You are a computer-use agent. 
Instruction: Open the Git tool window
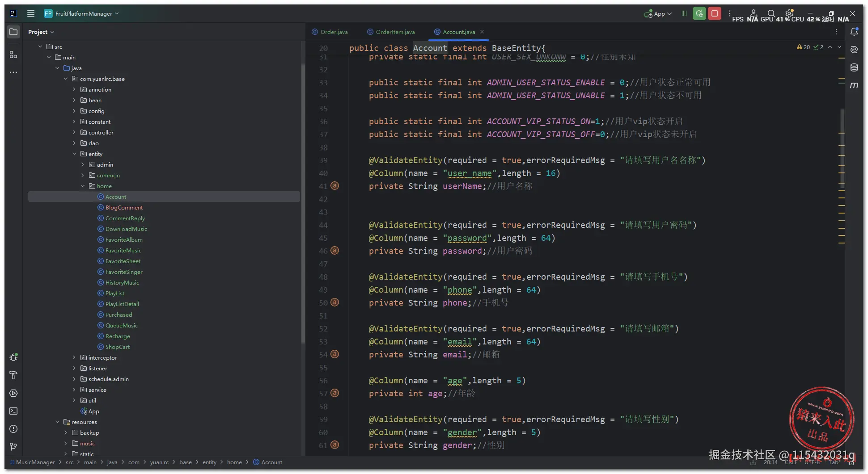tap(13, 447)
